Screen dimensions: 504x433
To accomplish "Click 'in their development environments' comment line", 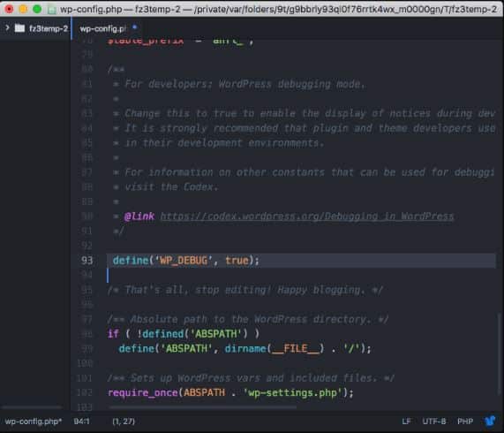I will point(224,143).
